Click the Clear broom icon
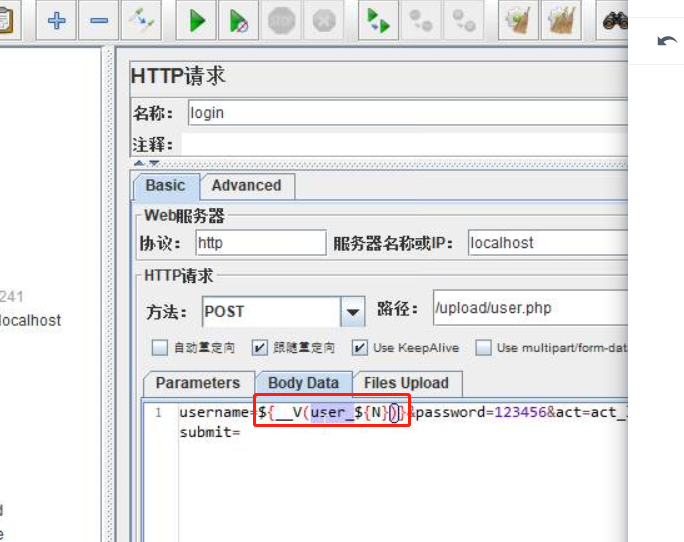The width and height of the screenshot is (684, 542). [x=517, y=20]
